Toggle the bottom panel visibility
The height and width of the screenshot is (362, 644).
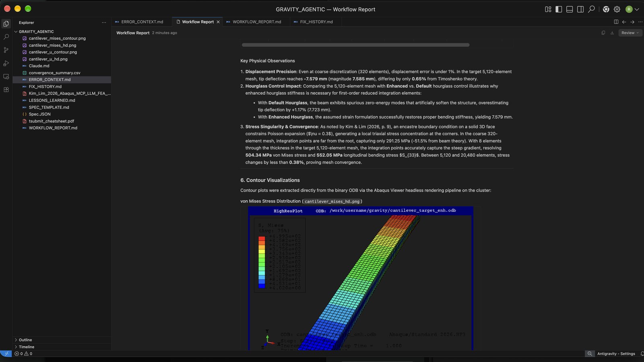(570, 9)
